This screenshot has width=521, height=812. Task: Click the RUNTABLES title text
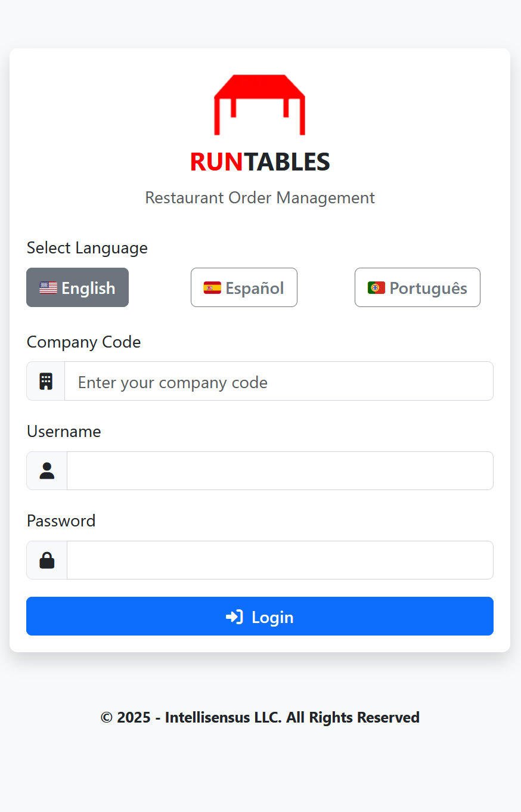point(260,162)
